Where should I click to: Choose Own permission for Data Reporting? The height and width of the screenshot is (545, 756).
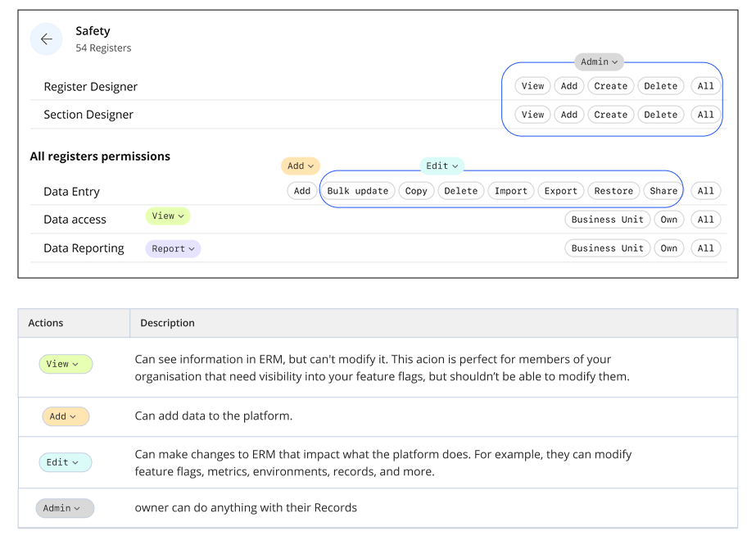(x=668, y=248)
